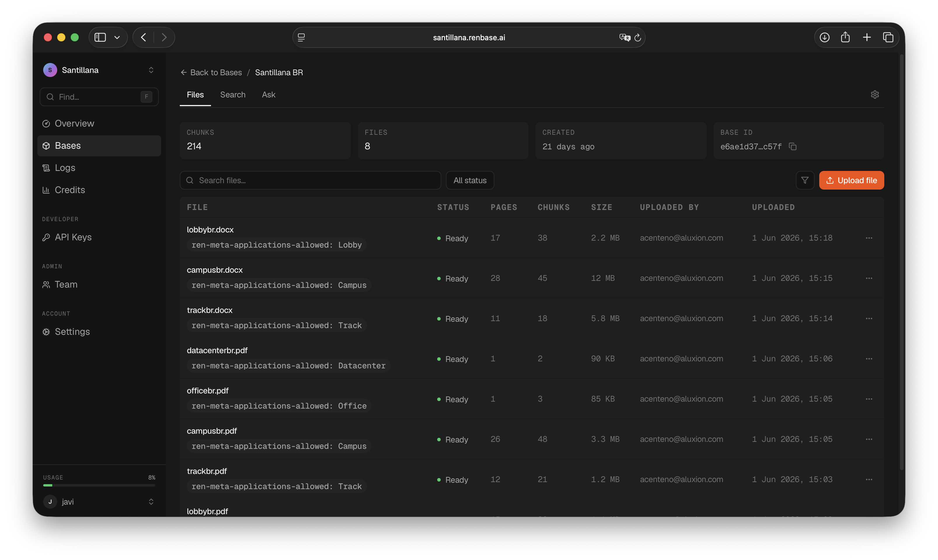Open the Safari downloads icon
This screenshot has width=938, height=560.
824,37
